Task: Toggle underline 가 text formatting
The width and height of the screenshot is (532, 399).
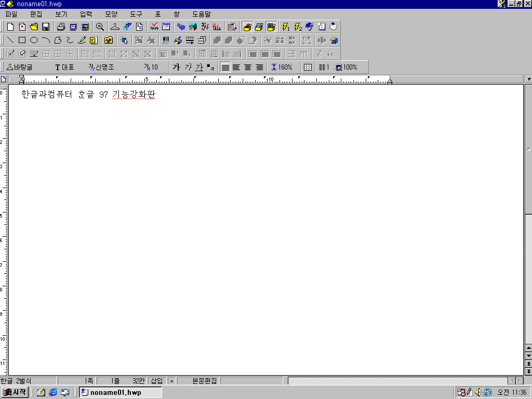Action: pos(199,67)
